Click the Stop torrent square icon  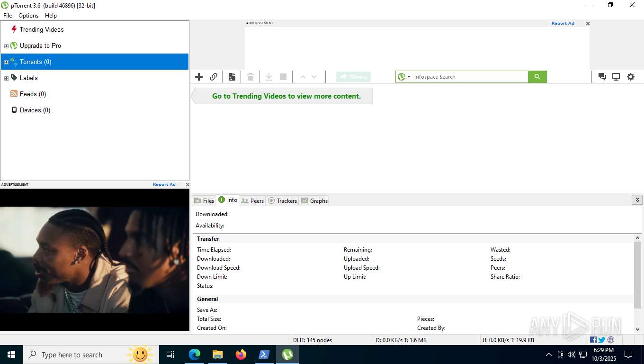click(283, 77)
